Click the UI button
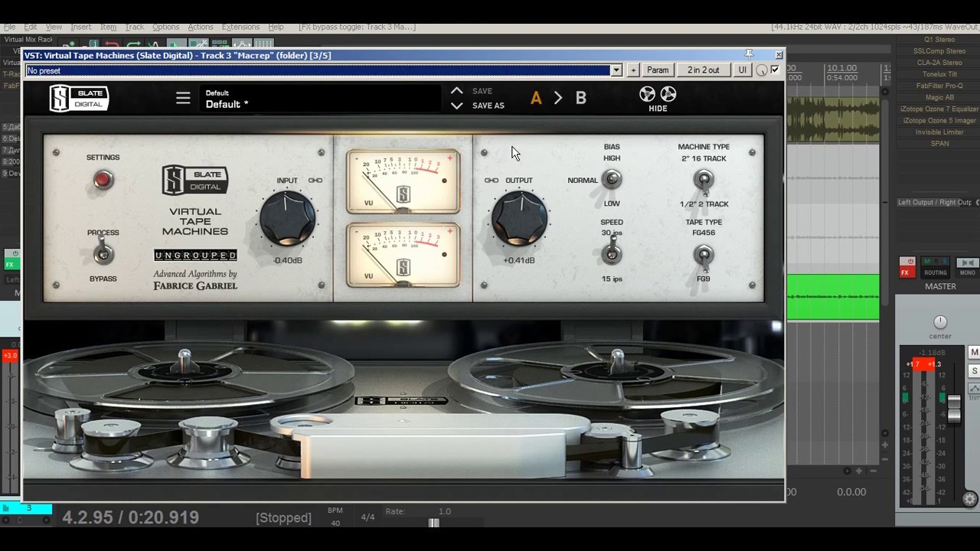This screenshot has width=980, height=551. (x=742, y=70)
